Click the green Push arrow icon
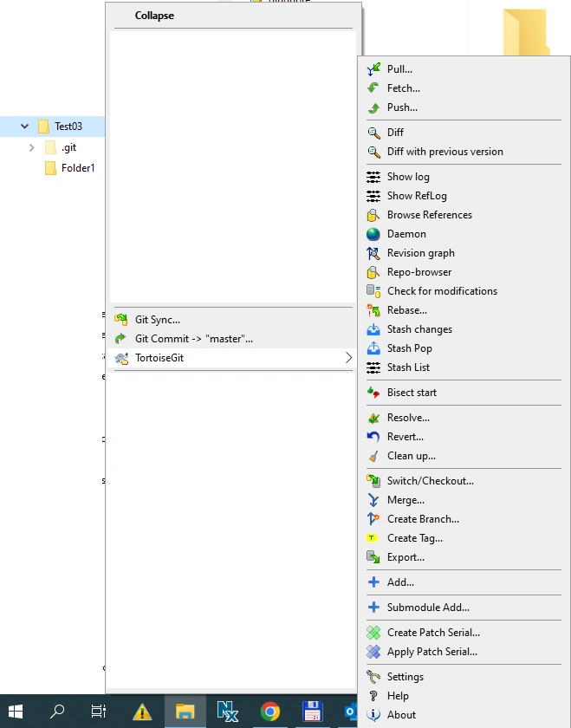Image resolution: width=571 pixels, height=728 pixels. 373,107
